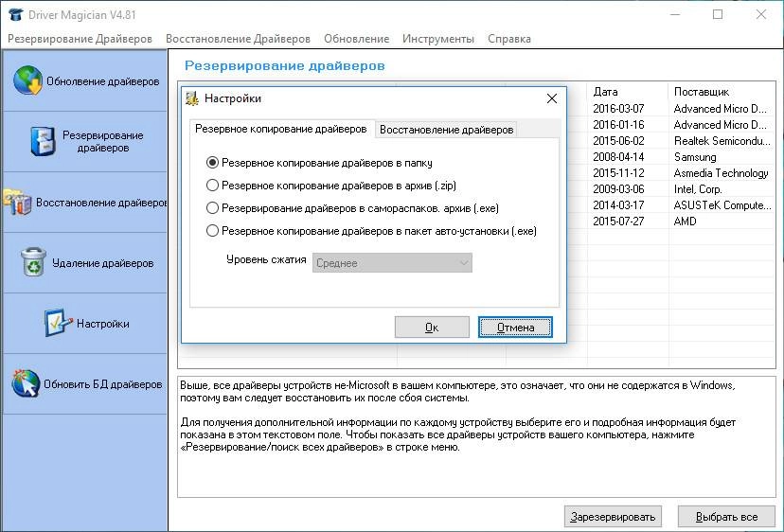Open the Восстановление Драйверов menu
784x532 pixels.
pos(238,39)
